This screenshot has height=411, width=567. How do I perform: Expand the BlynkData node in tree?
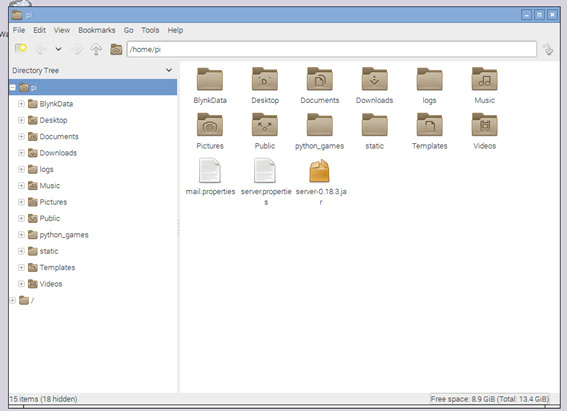pos(21,104)
